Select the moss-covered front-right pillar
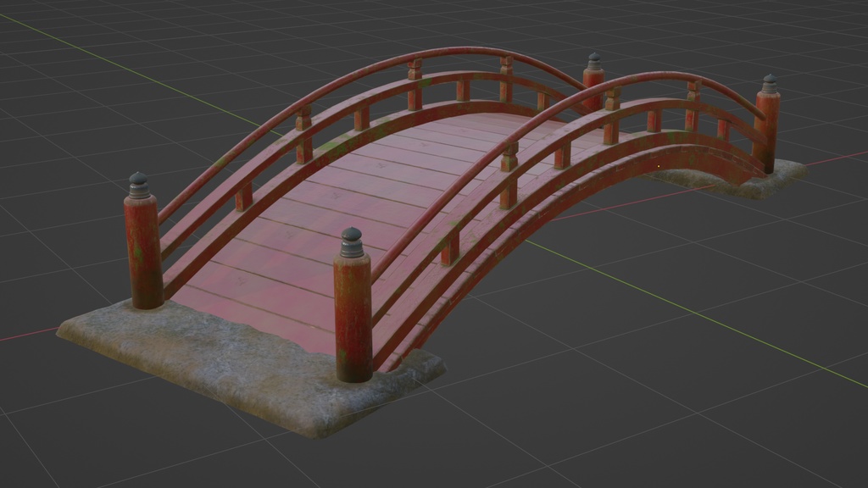868x488 pixels. (x=353, y=313)
